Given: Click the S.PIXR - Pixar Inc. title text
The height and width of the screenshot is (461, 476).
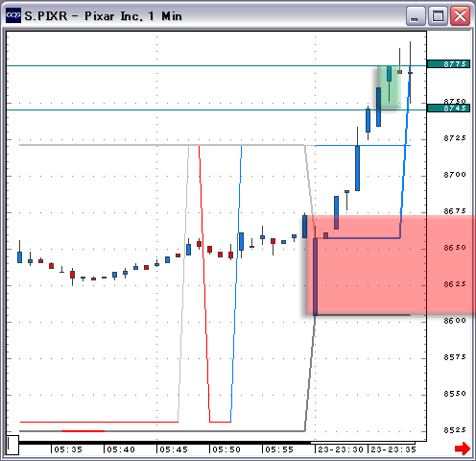Looking at the screenshot, I should tap(103, 16).
